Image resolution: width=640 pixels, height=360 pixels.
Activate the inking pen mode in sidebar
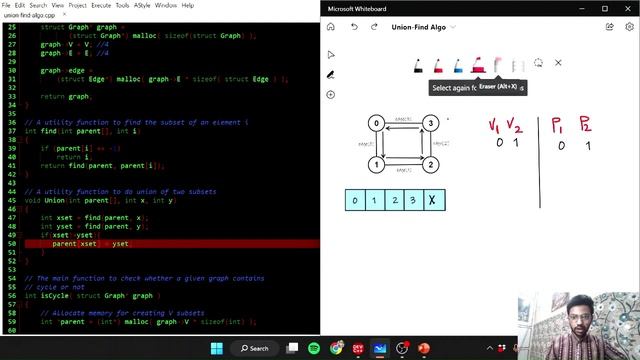click(331, 75)
